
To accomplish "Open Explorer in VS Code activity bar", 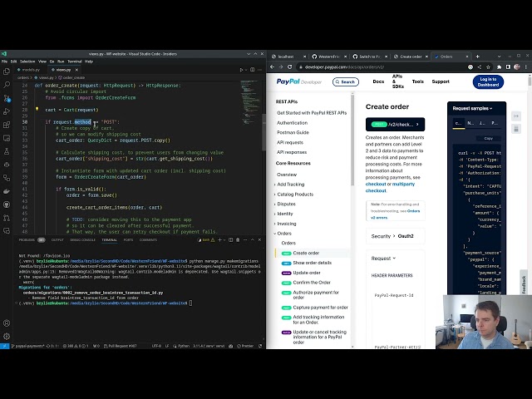I will (7, 71).
